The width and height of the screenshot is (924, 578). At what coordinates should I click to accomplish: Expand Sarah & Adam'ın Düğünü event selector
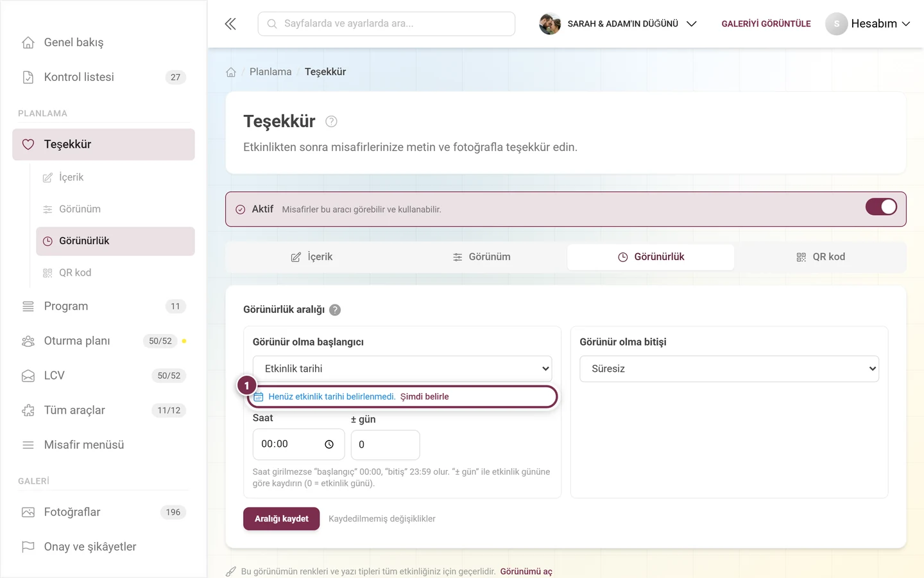[618, 24]
